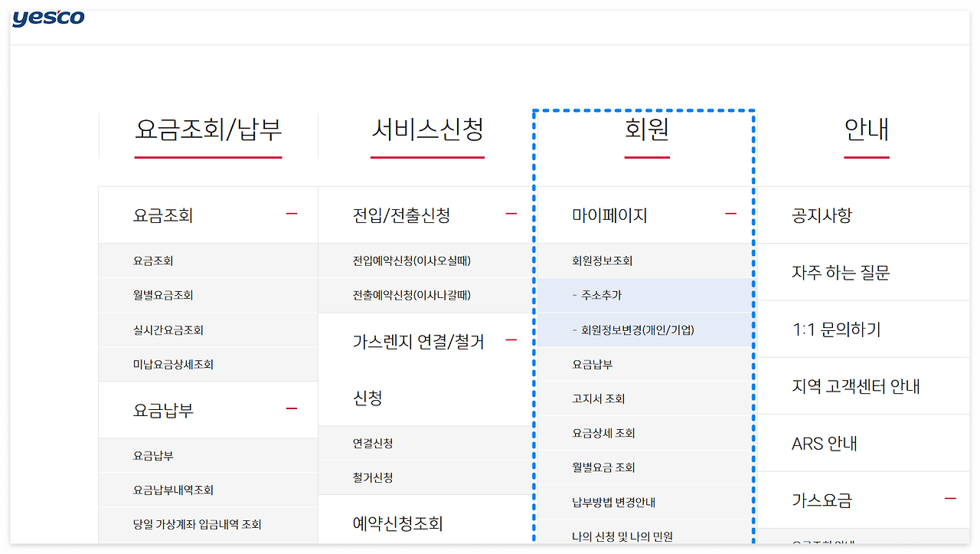The image size is (980, 554).
Task: Collapse the 요금조회 section minus icon
Action: [x=291, y=214]
